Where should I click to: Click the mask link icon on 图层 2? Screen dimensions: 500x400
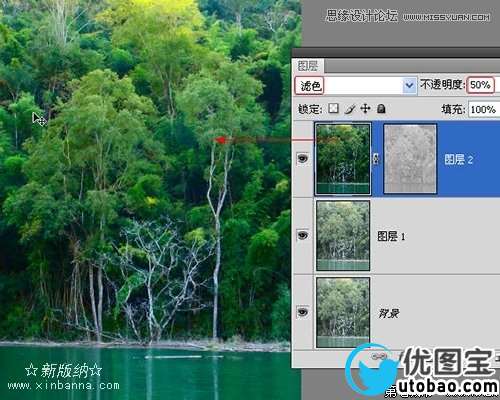[x=376, y=159]
